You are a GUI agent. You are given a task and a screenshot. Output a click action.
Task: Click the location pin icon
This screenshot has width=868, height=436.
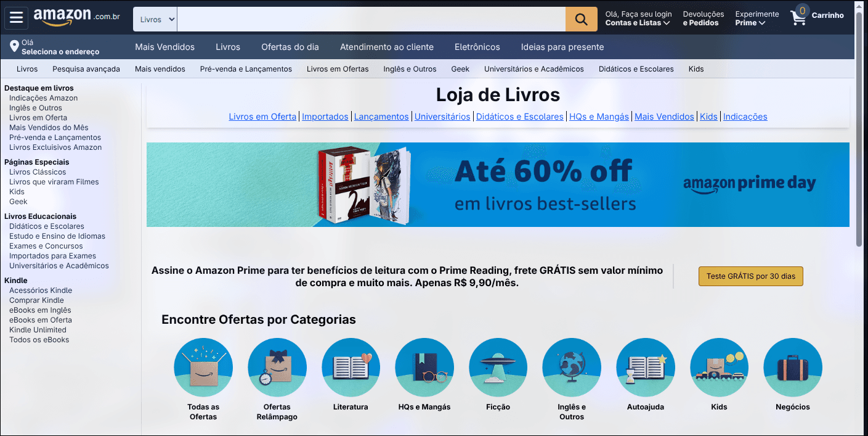tap(14, 47)
